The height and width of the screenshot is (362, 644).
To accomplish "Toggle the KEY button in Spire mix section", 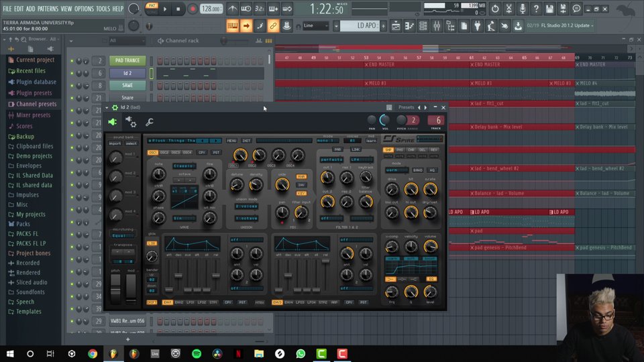I will point(301,193).
